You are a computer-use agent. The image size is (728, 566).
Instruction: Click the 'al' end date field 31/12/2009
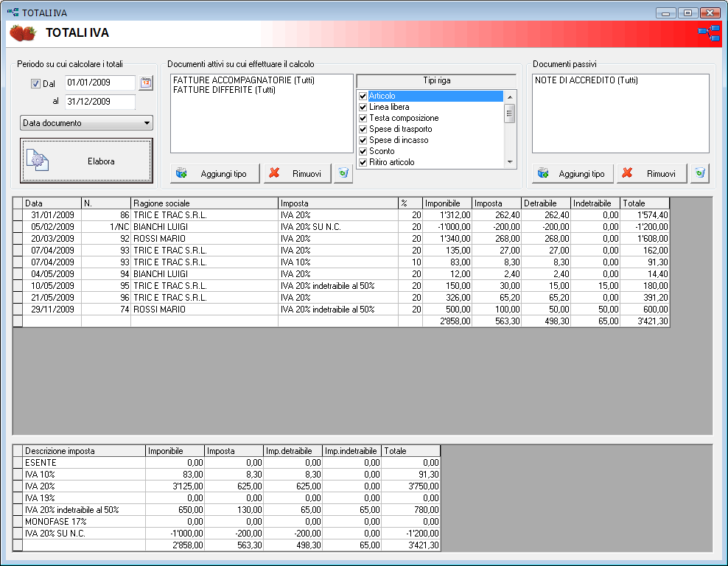click(99, 102)
